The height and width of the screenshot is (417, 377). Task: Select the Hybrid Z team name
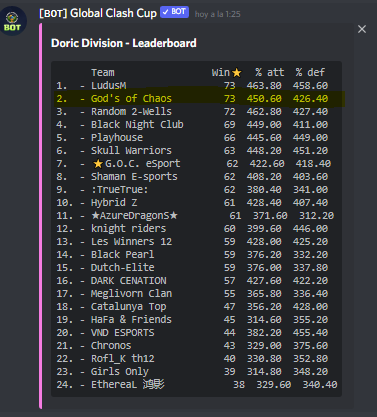pos(114,202)
